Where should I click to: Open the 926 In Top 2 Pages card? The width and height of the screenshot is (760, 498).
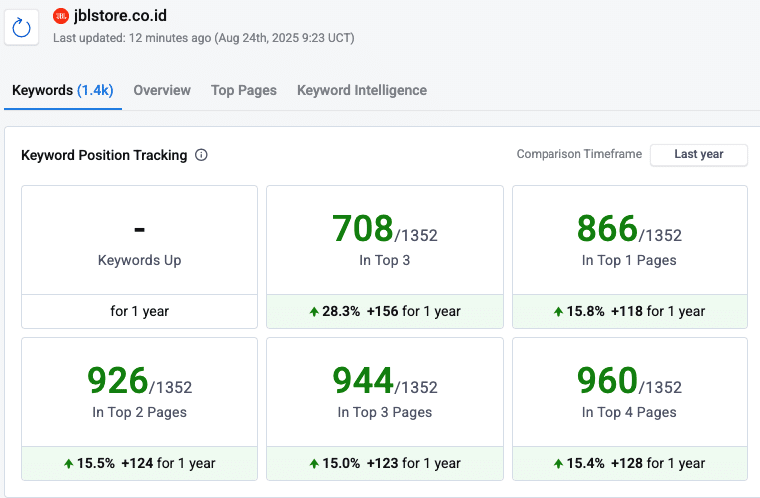140,409
